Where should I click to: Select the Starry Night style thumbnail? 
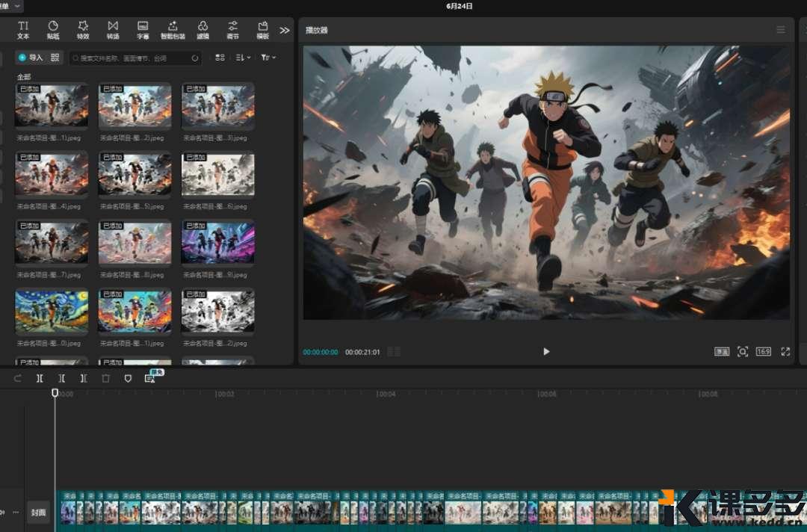(52, 310)
